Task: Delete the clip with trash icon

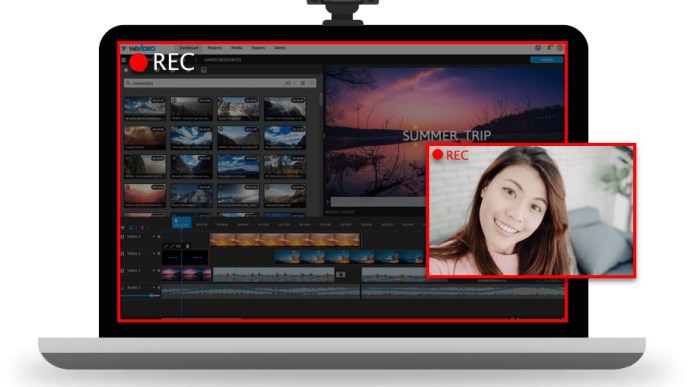Action: [x=187, y=246]
